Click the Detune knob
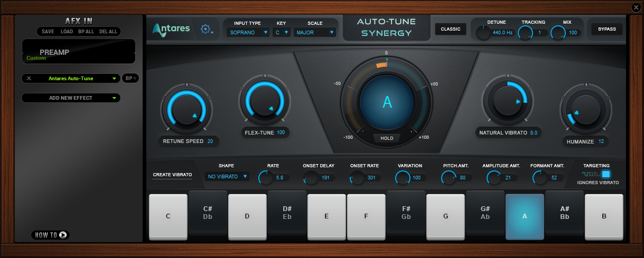 [483, 33]
